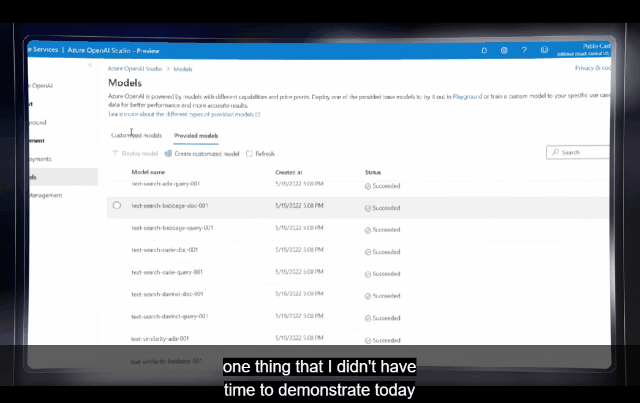The width and height of the screenshot is (640, 403).
Task: Switch to the Provided models tab
Action: click(196, 135)
